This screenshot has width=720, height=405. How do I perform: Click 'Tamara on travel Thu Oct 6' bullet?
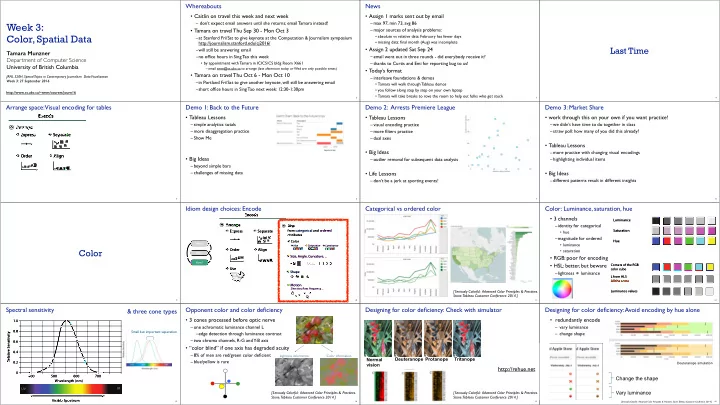[x=242, y=75]
